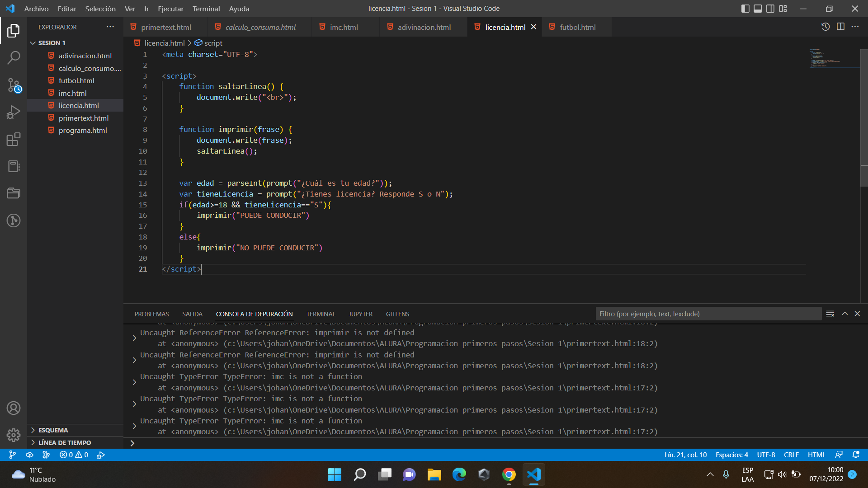Image resolution: width=868 pixels, height=488 pixels.
Task: Open the Explorer view in activity bar
Action: [x=14, y=31]
